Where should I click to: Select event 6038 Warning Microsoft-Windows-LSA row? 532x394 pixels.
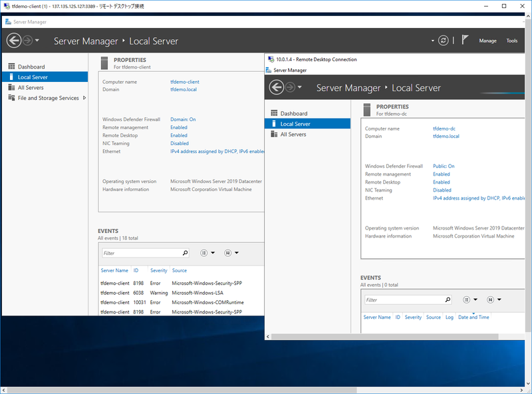182,293
